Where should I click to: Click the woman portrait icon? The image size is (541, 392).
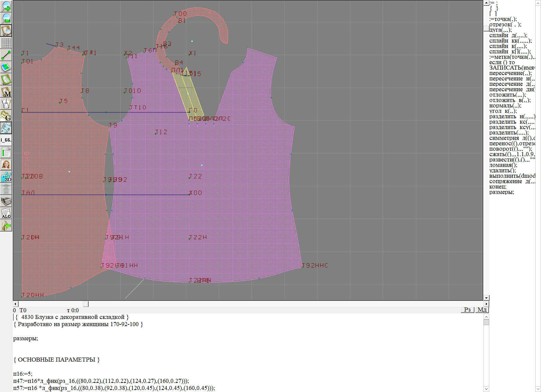click(x=6, y=165)
